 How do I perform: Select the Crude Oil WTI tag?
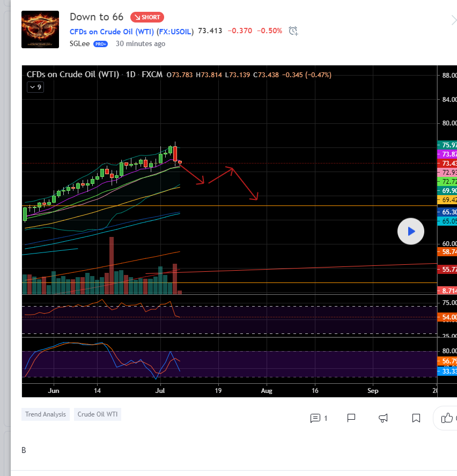click(x=98, y=414)
